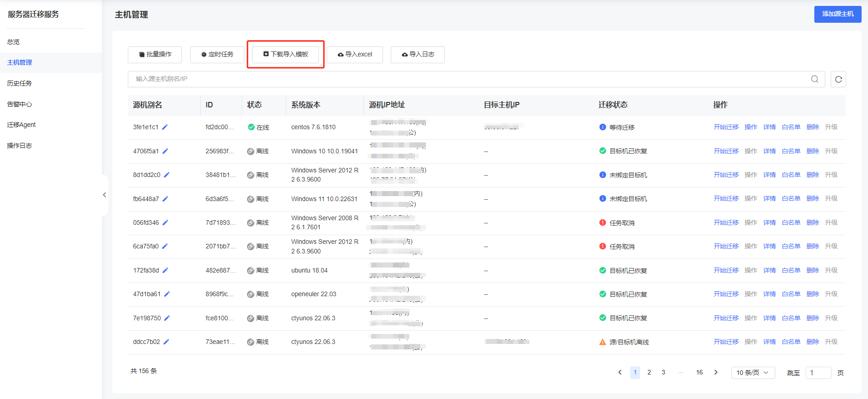This screenshot has width=868, height=399.
Task: Select current page 1 in pagination
Action: tap(635, 372)
